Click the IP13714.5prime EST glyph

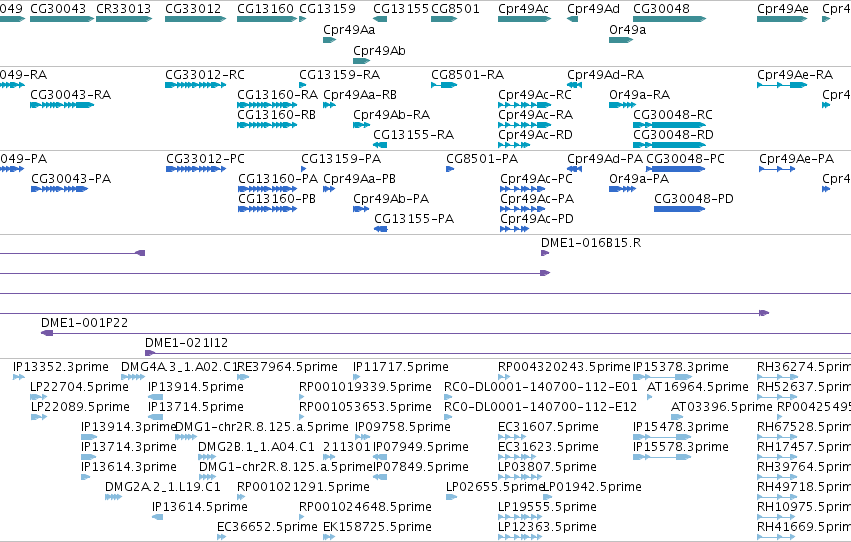(156, 417)
